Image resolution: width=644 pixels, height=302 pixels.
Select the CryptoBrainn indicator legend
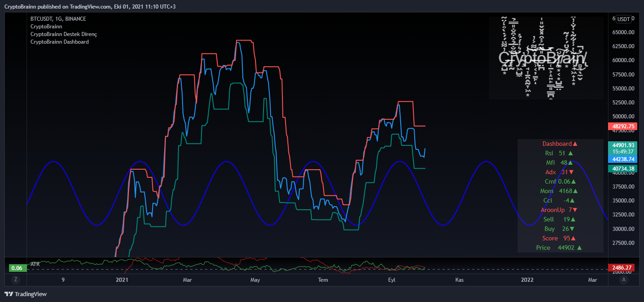pos(46,27)
